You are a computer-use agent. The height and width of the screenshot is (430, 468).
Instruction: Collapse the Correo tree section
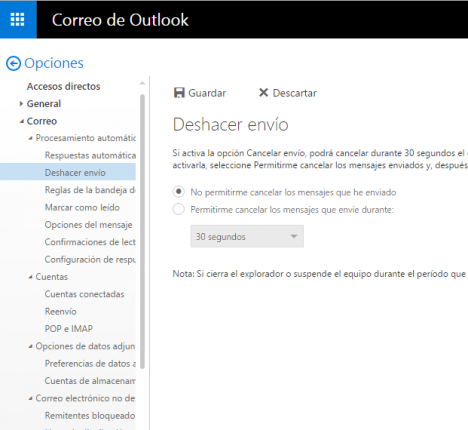pyautogui.click(x=22, y=121)
